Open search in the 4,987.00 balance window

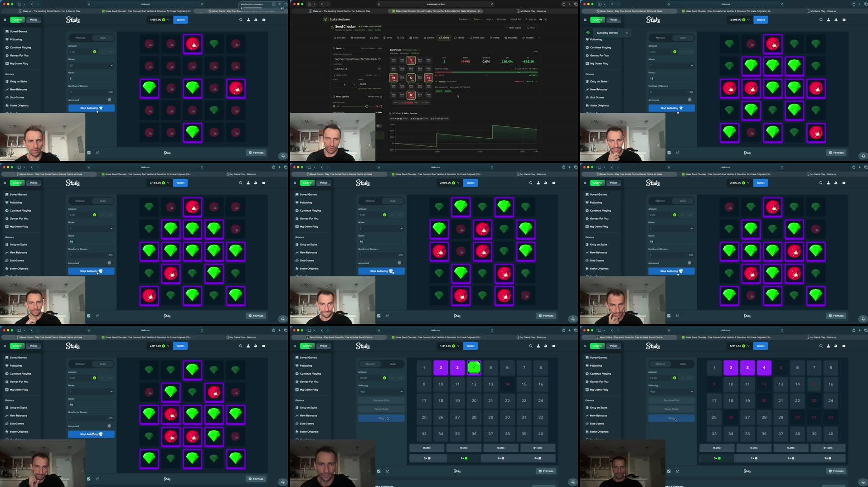(241, 19)
